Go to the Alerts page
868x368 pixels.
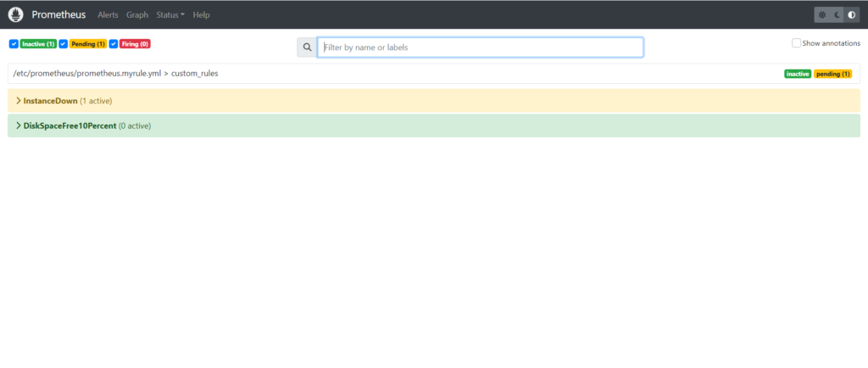[108, 15]
